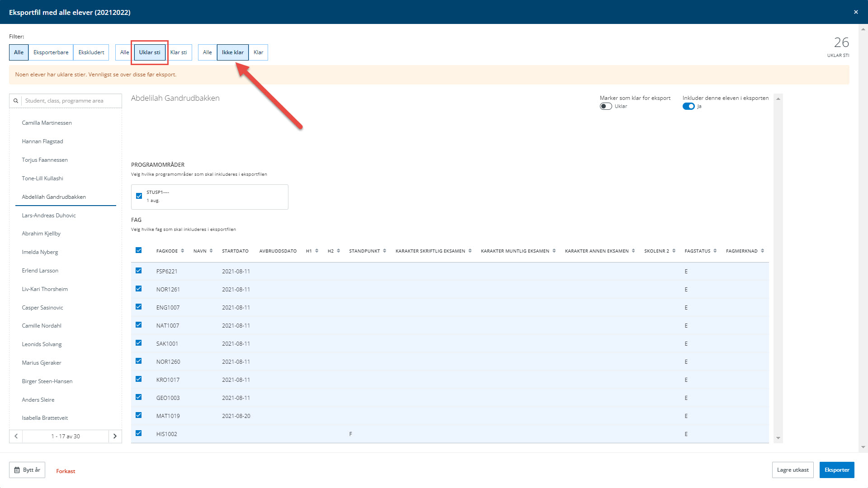Close the export dialog with X icon
868x488 pixels.
856,12
